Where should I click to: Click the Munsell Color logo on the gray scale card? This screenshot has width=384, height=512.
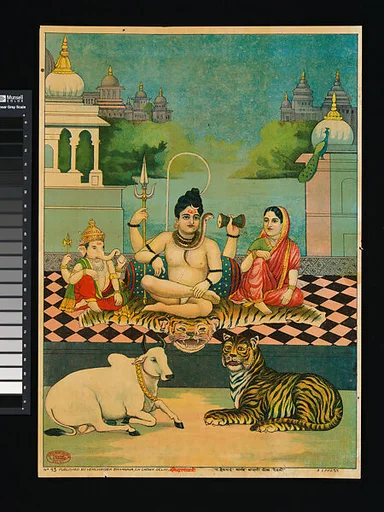tap(12, 98)
